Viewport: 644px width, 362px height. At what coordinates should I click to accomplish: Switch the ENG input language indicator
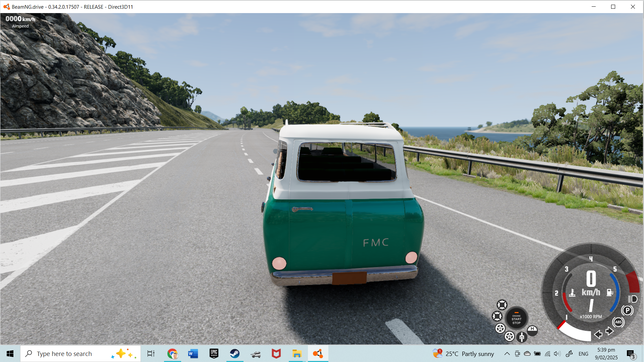(x=583, y=354)
